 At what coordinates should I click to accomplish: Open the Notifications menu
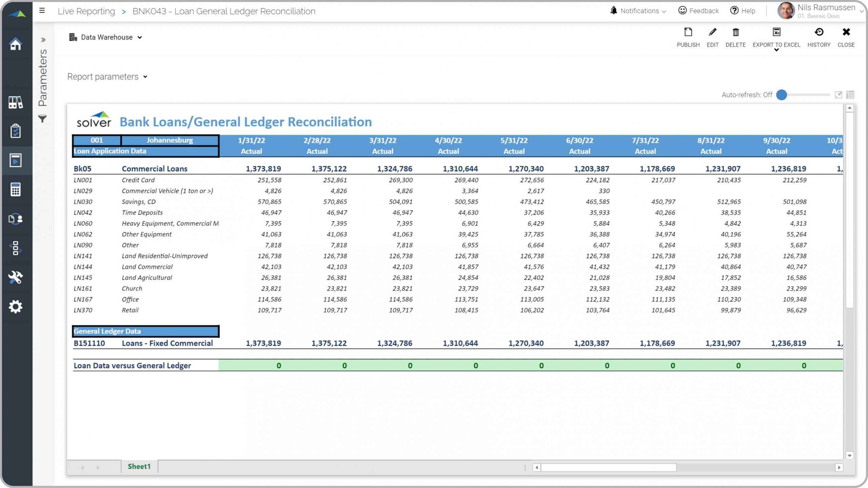pos(639,11)
